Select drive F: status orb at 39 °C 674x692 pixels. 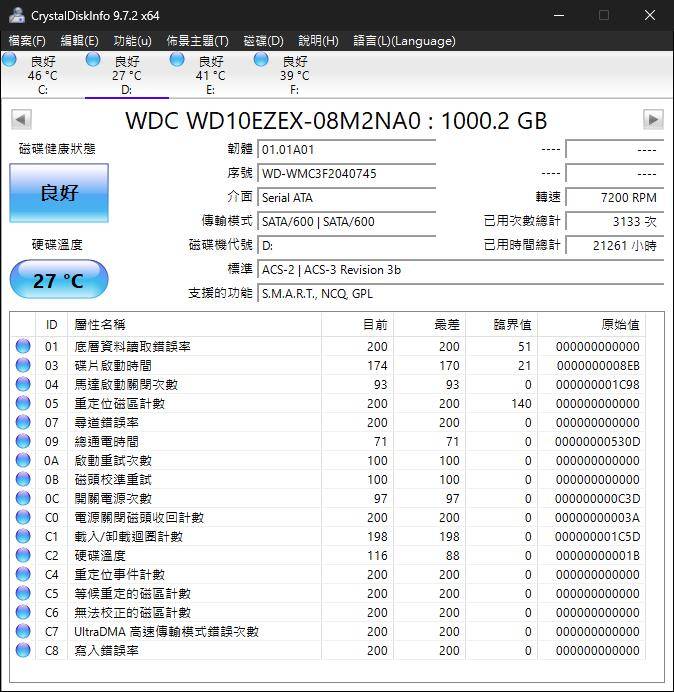click(x=261, y=60)
